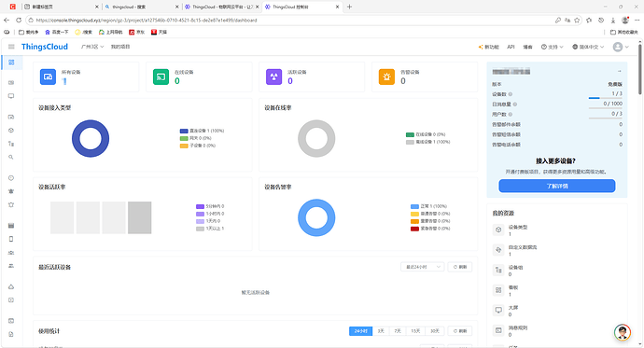Open 看板 resource icon

coord(498,290)
